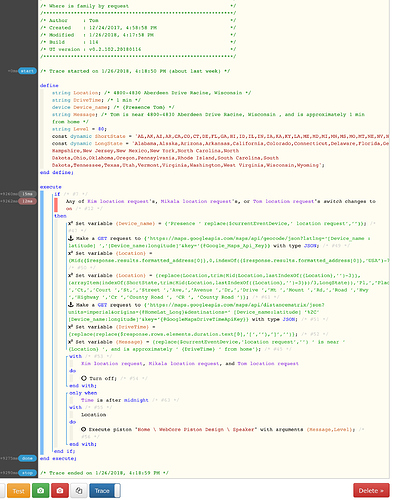Click Set variable Device_name icon
The image size is (401, 500).
point(71,223)
